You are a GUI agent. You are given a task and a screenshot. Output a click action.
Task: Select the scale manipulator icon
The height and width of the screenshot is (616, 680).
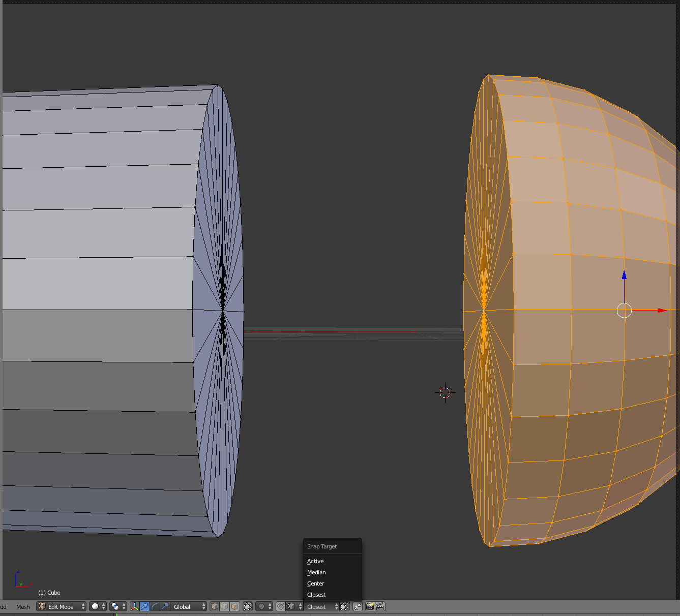coord(165,606)
